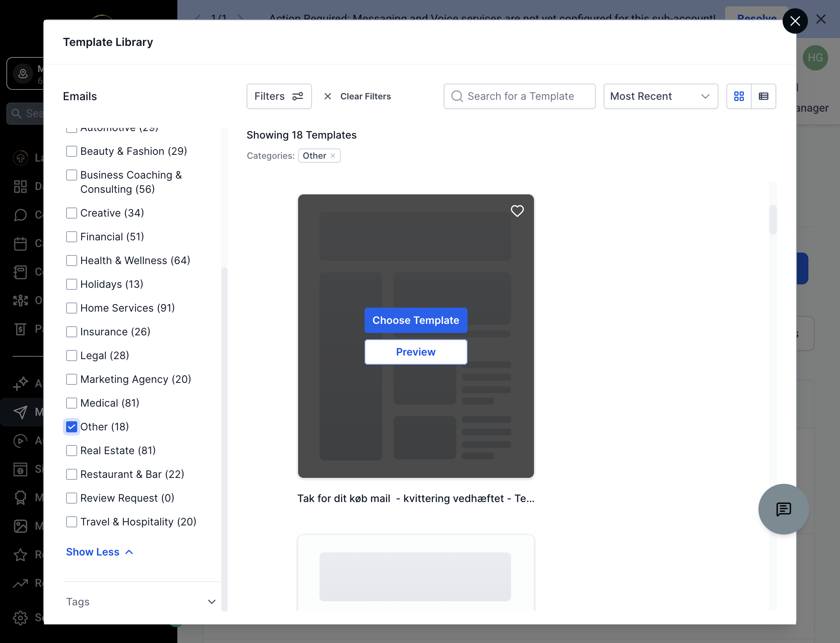Select the second template thumbnail
Image resolution: width=840 pixels, height=643 pixels.
(416, 573)
